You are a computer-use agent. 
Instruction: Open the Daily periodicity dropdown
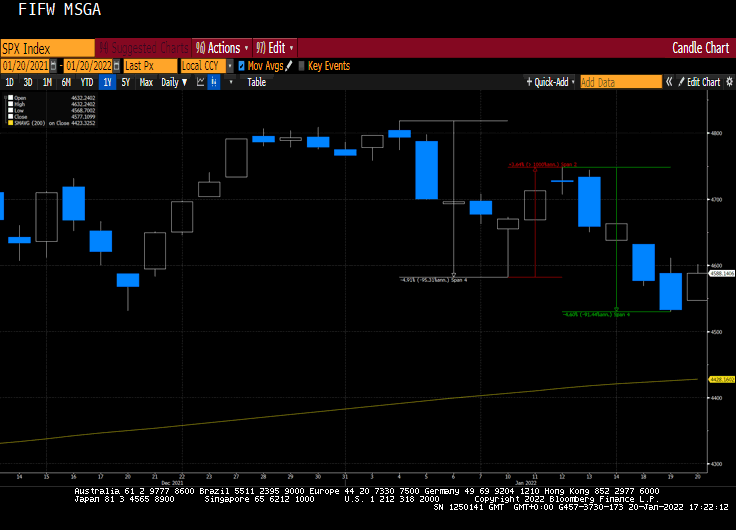(174, 82)
